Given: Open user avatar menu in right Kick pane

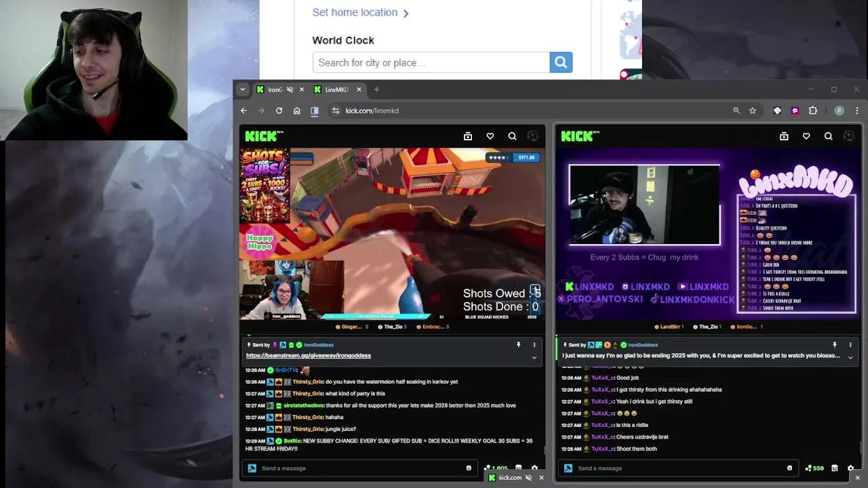Looking at the screenshot, I should [x=849, y=136].
